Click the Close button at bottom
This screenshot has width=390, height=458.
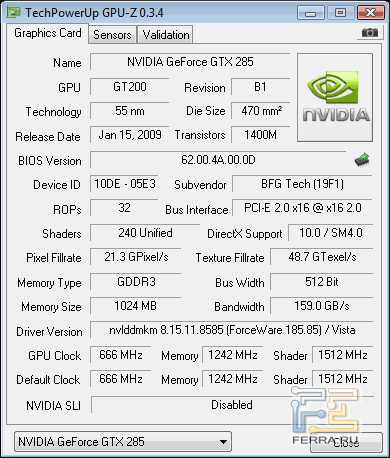[x=346, y=443]
